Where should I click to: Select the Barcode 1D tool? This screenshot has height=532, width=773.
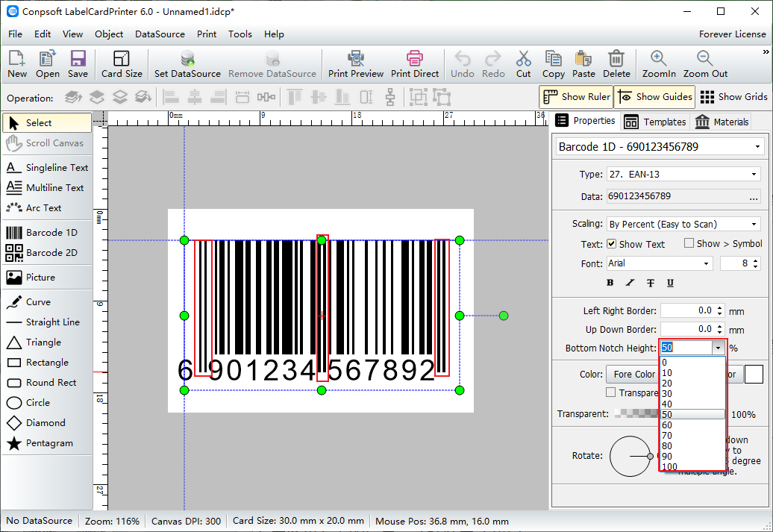point(47,232)
